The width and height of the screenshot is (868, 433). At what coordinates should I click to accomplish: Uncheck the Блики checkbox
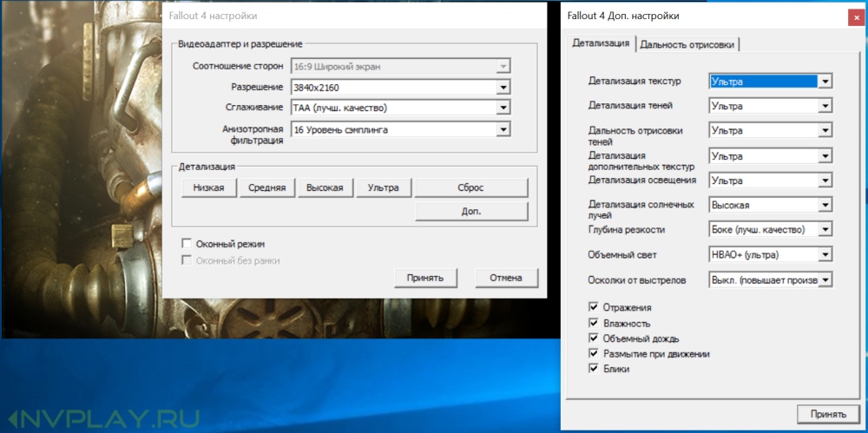point(595,368)
